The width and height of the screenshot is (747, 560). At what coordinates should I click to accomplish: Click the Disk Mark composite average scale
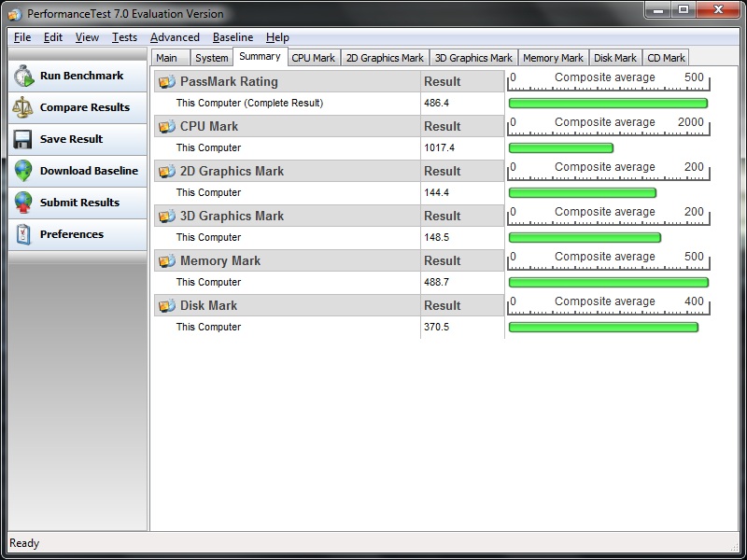point(609,305)
